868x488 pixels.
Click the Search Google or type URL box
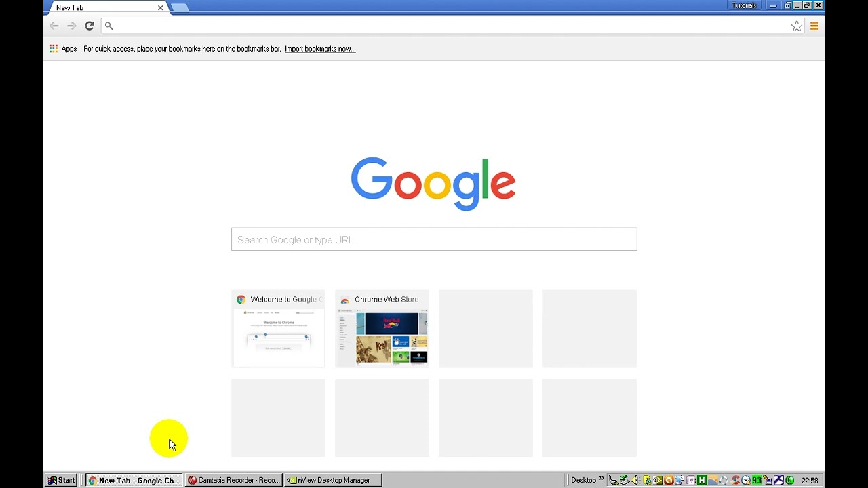(x=434, y=239)
